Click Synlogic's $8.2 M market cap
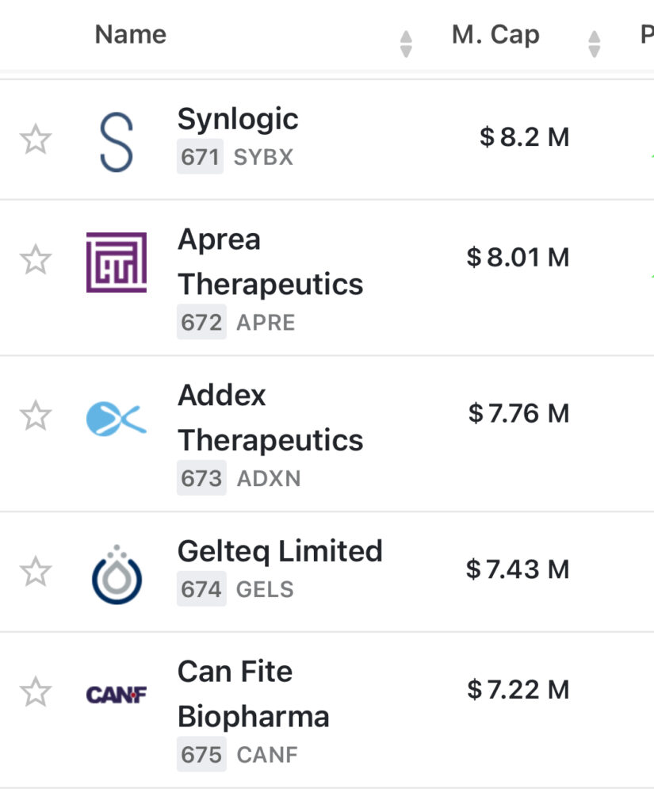This screenshot has height=812, width=654. [524, 137]
